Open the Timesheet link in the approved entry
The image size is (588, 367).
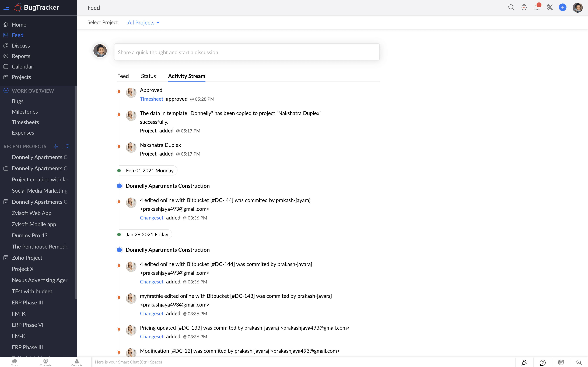pos(151,99)
